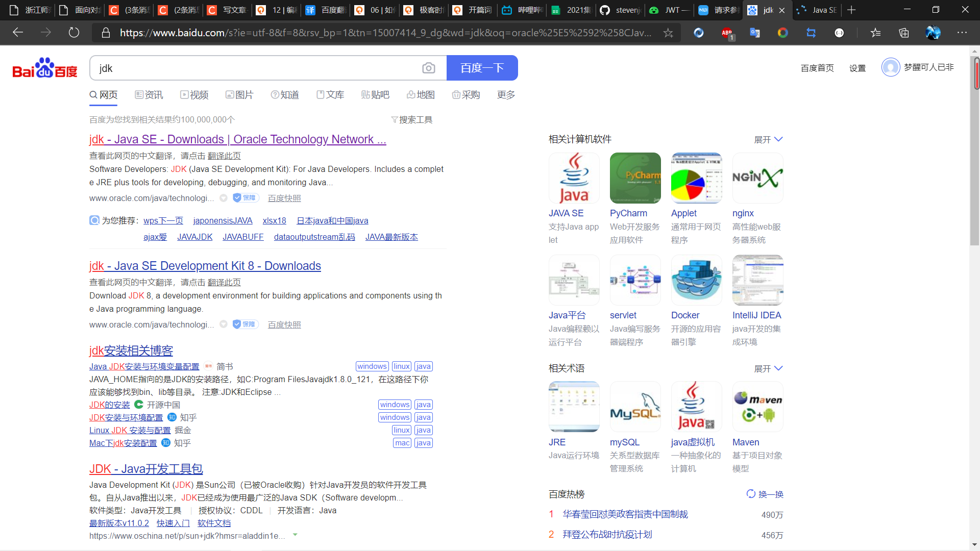This screenshot has height=551, width=980.
Task: Expand the 相关术语 section
Action: coord(768,368)
